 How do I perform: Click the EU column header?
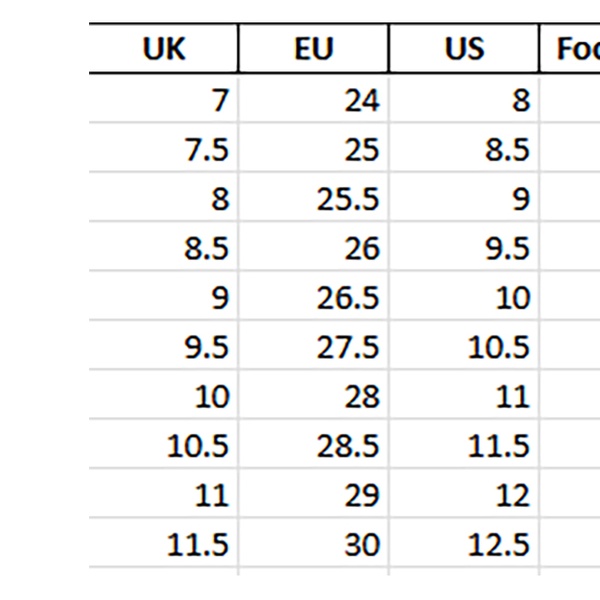pos(314,49)
